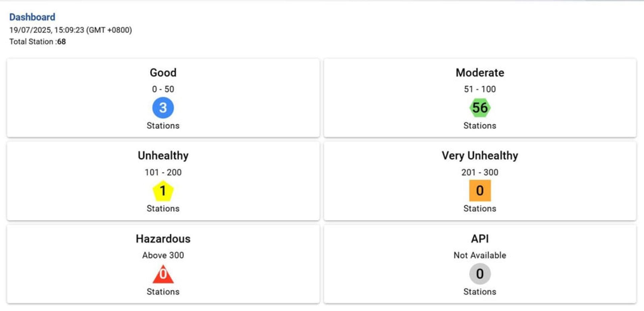Click the blue circle showing 3 stations

pos(163,107)
